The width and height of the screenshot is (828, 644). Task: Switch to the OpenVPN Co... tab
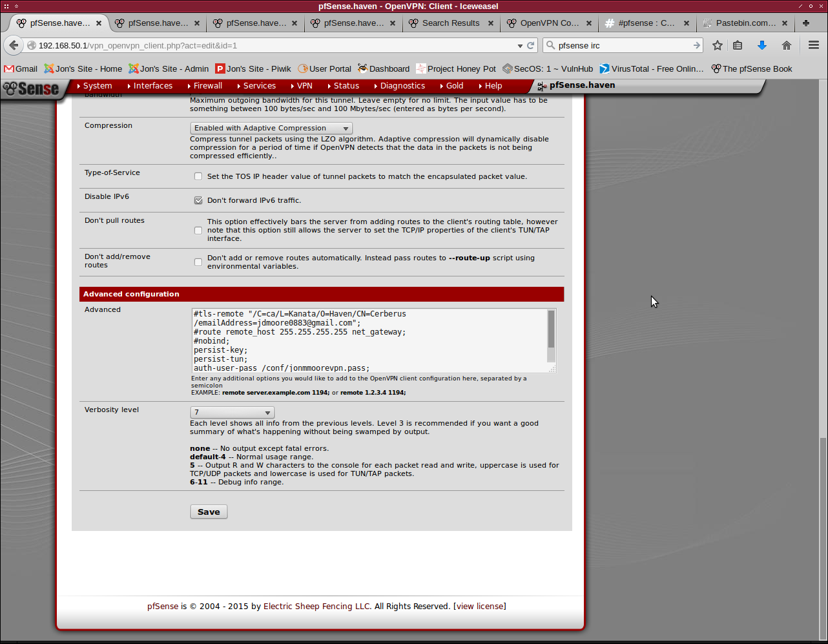(549, 23)
